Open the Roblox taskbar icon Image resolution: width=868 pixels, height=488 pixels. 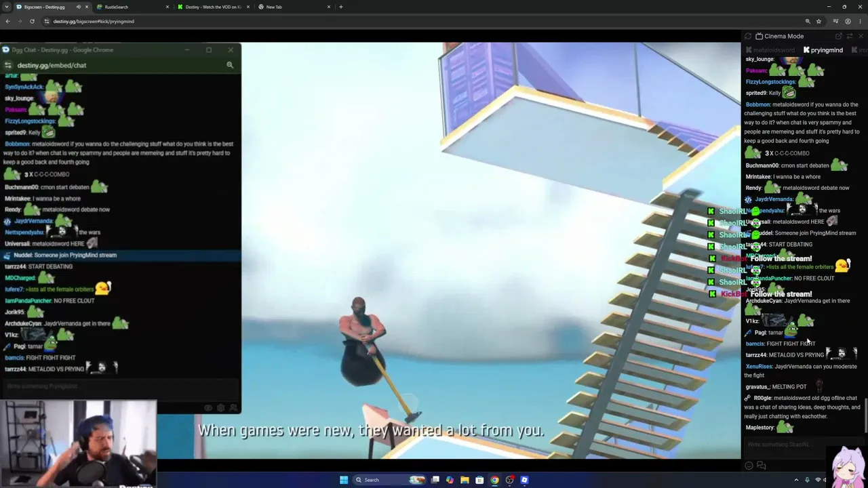[524, 480]
